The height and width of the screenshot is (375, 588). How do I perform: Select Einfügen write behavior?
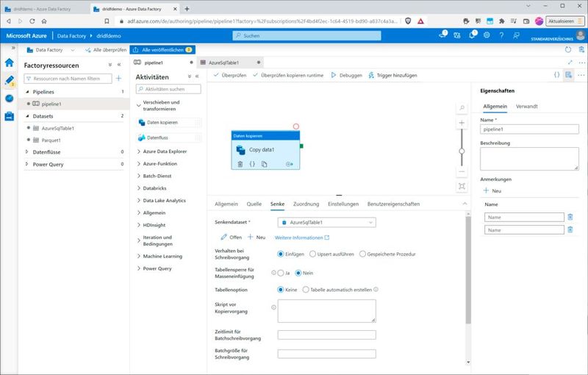click(280, 254)
